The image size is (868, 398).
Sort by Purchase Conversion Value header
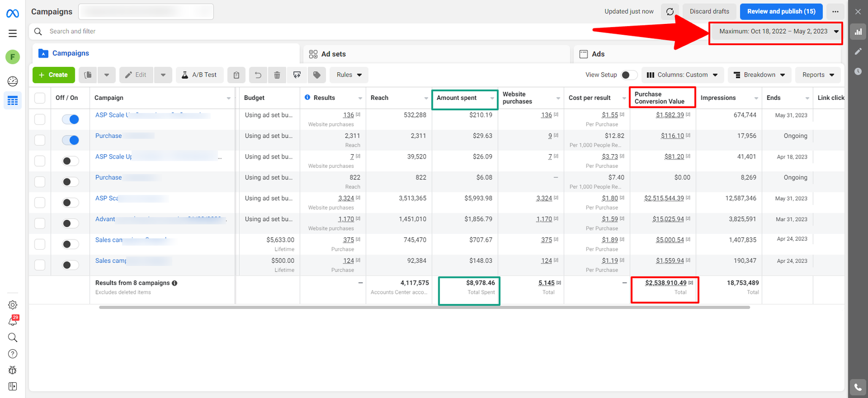tap(660, 98)
